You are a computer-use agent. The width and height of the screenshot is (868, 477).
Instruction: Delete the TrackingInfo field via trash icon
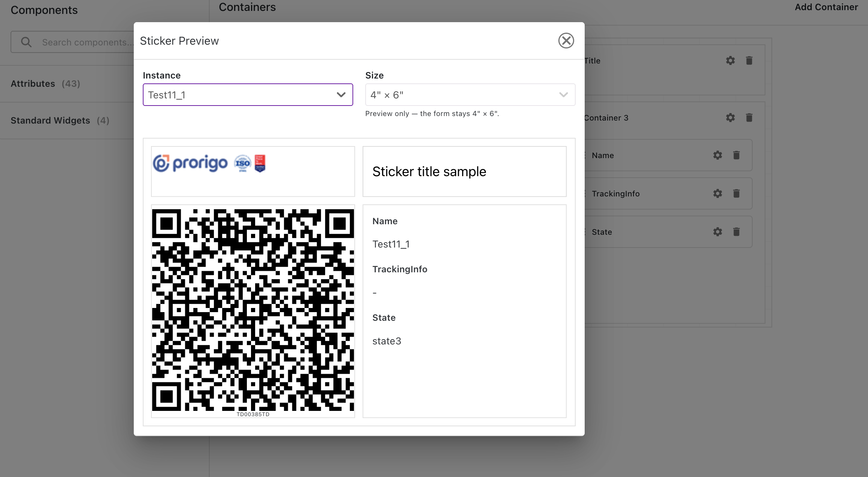(736, 193)
